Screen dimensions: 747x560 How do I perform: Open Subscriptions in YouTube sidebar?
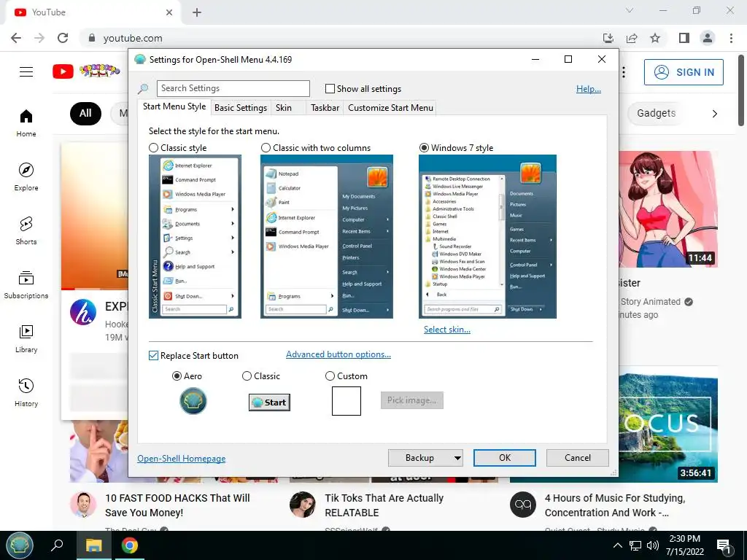(26, 284)
